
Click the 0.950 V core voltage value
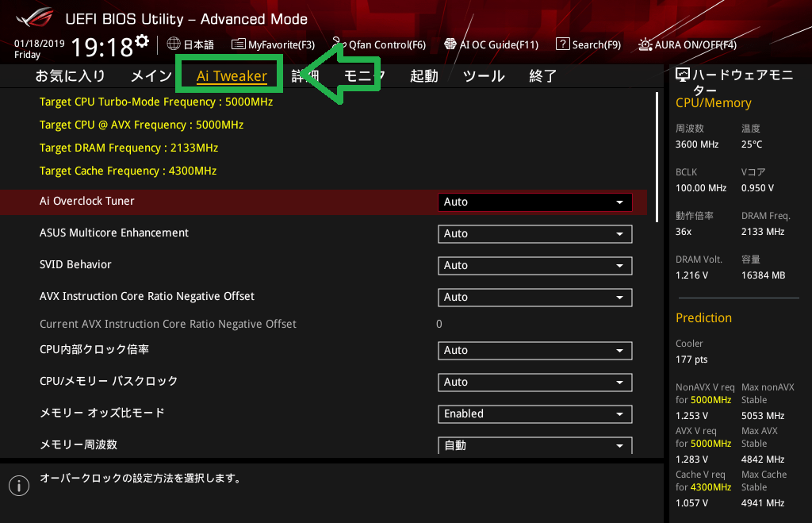click(757, 187)
